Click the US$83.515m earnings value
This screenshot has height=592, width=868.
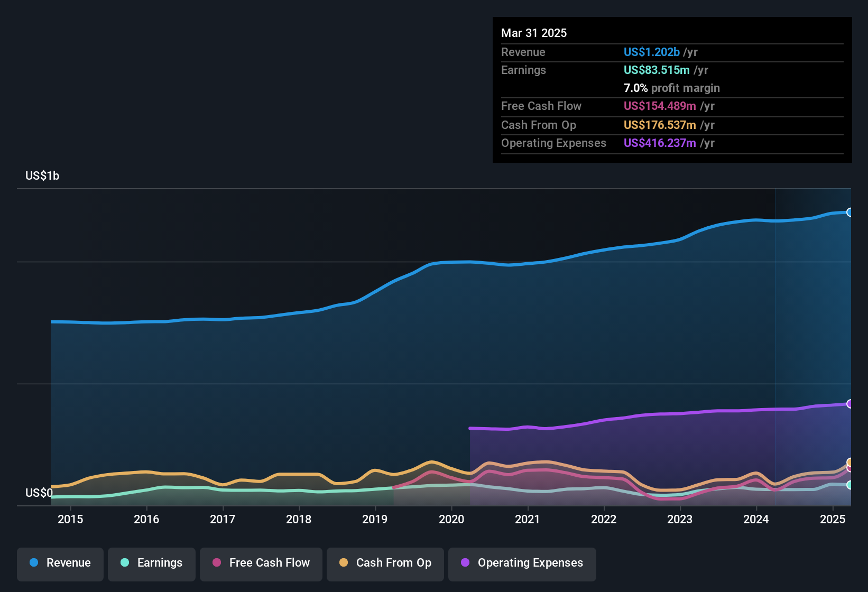coord(657,70)
